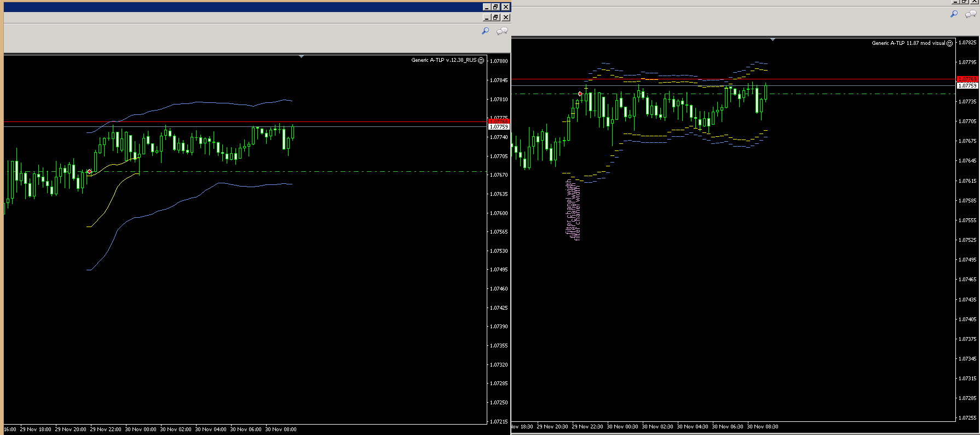Image resolution: width=980 pixels, height=435 pixels.
Task: Open the chat bubbles icon in the left window
Action: point(502,31)
